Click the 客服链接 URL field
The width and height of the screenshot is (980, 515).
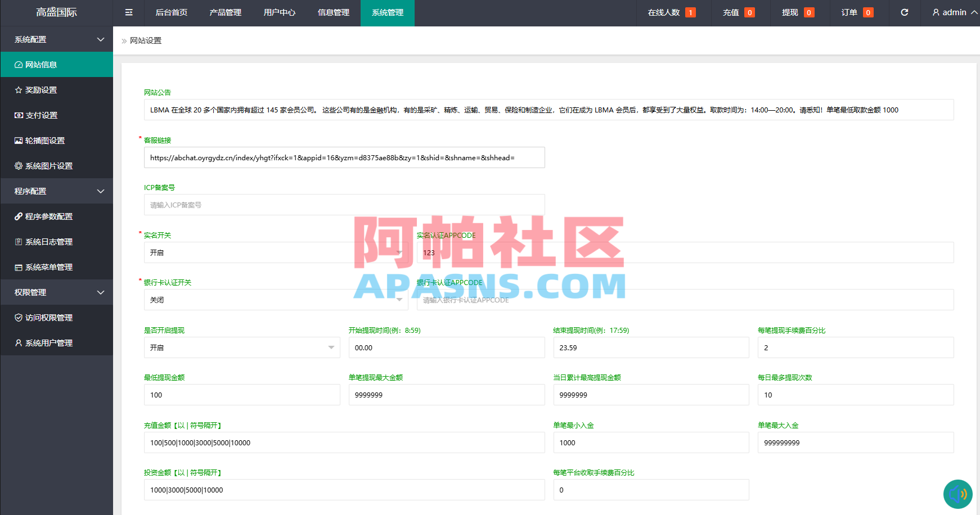tap(344, 157)
